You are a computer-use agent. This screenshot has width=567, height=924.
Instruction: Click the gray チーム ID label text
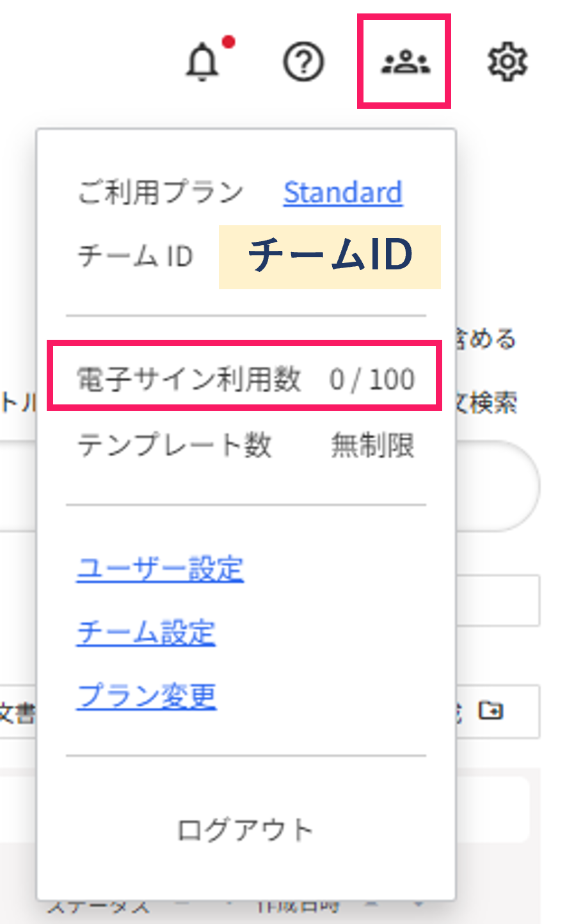(x=135, y=257)
